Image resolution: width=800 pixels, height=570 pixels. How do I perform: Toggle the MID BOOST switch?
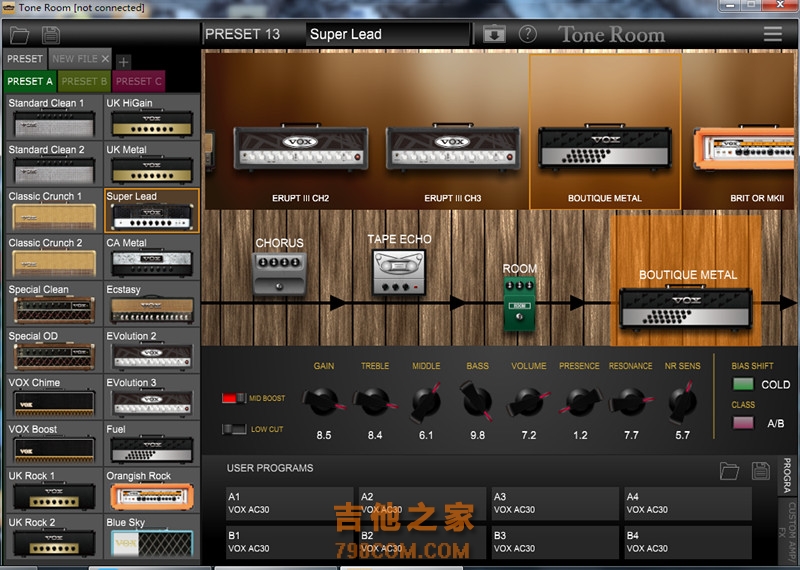[234, 398]
